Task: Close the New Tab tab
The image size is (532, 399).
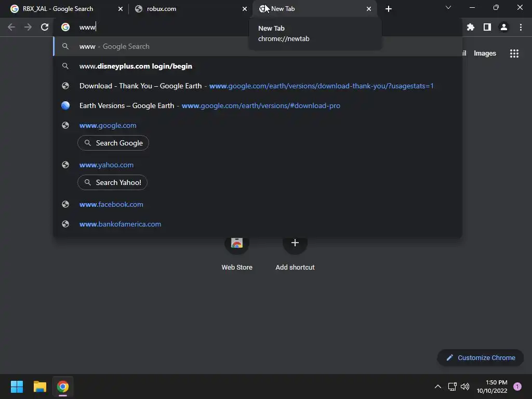Action: point(369,9)
